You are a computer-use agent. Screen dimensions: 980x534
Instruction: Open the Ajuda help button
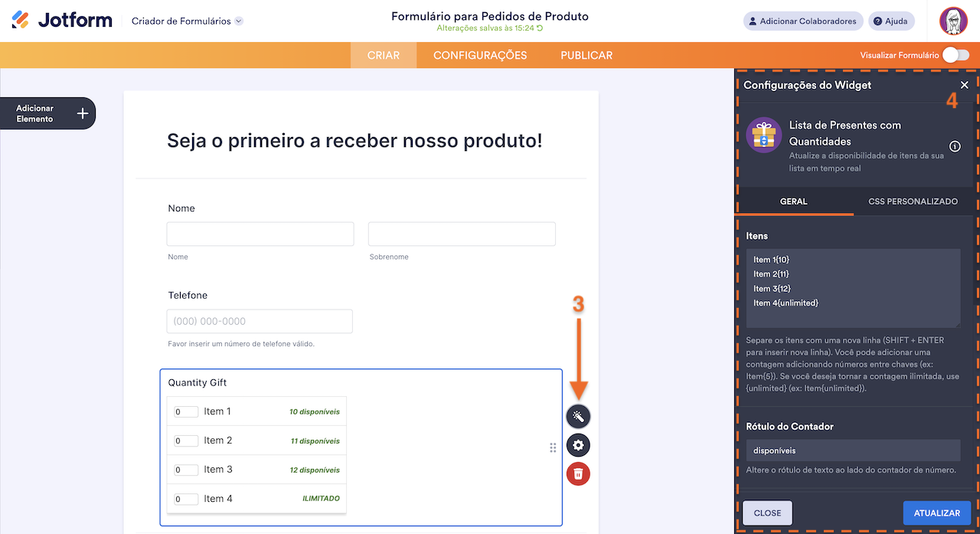coord(890,21)
